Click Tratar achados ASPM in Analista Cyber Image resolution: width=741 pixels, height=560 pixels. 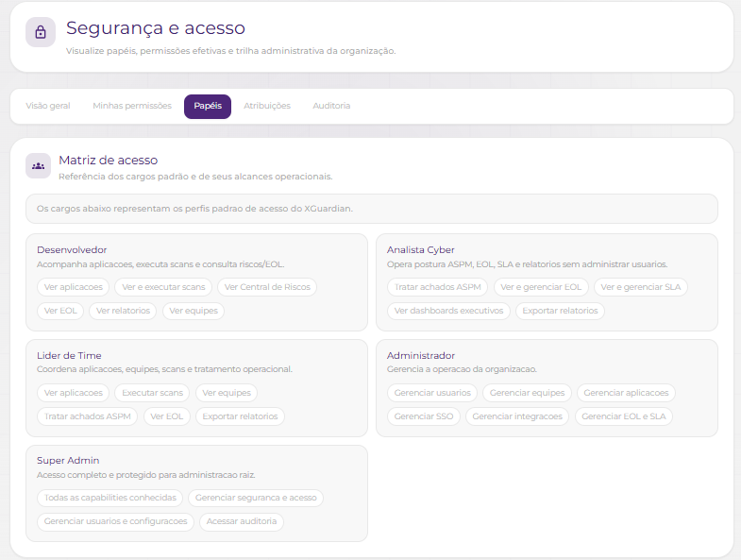tap(438, 287)
